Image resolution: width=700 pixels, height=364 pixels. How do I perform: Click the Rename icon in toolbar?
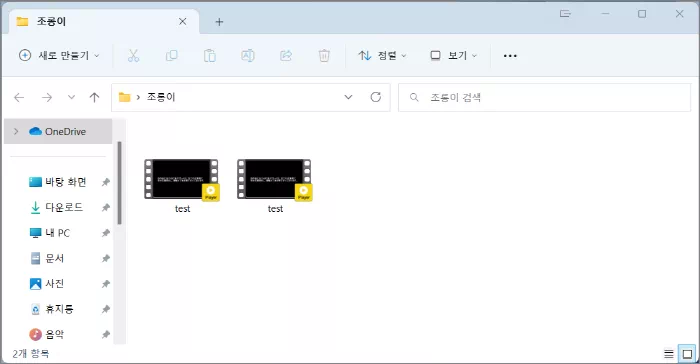[248, 56]
